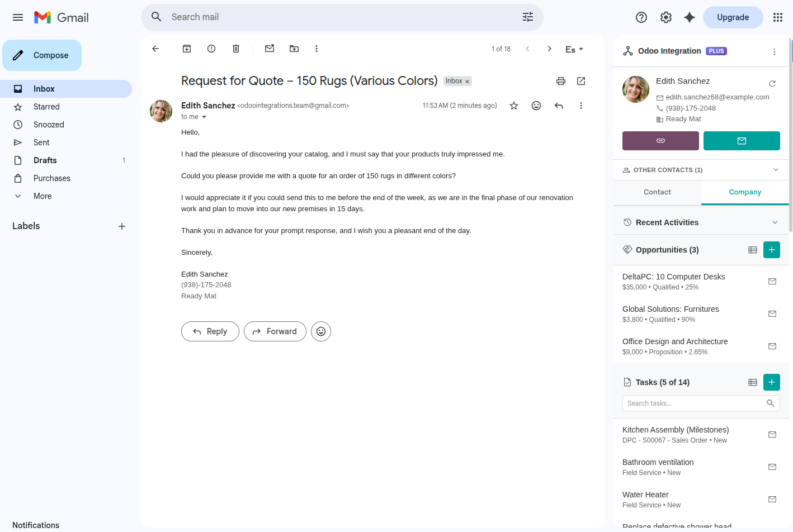This screenshot has height=532, width=793.
Task: Refresh Edith Sanchez's Odoo contact details
Action: click(x=772, y=83)
